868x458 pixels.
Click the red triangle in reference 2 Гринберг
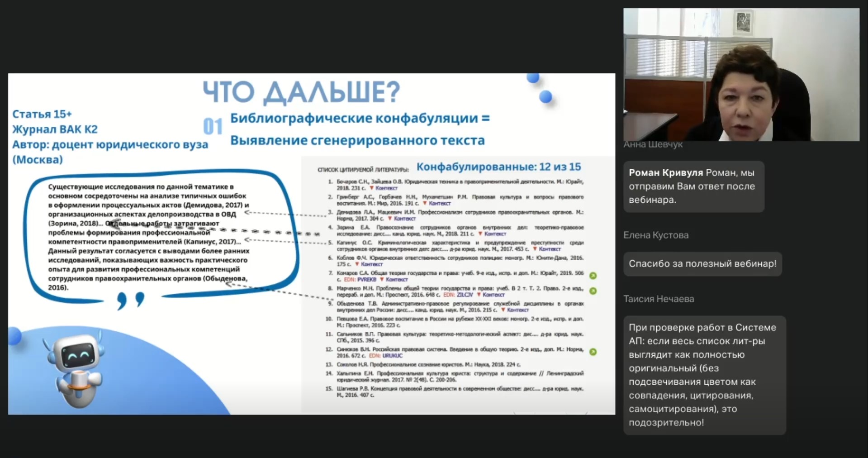pos(424,204)
